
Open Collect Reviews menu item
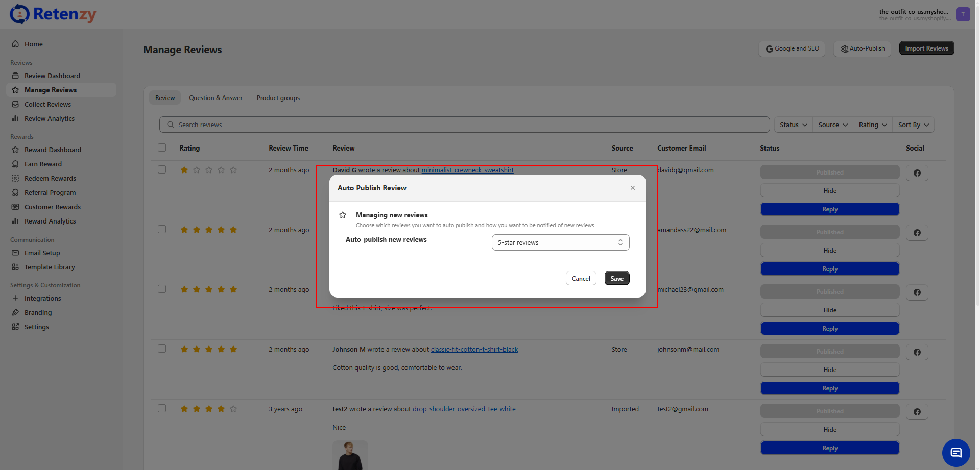(x=61, y=104)
